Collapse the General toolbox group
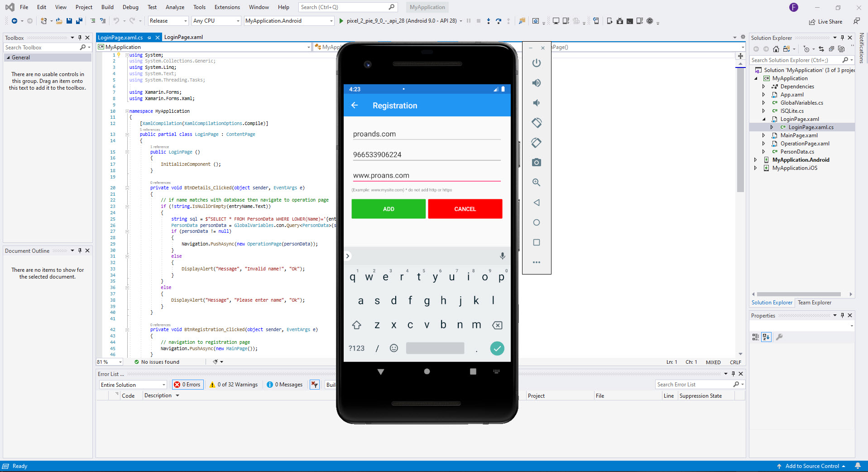The image size is (868, 472). 8,58
